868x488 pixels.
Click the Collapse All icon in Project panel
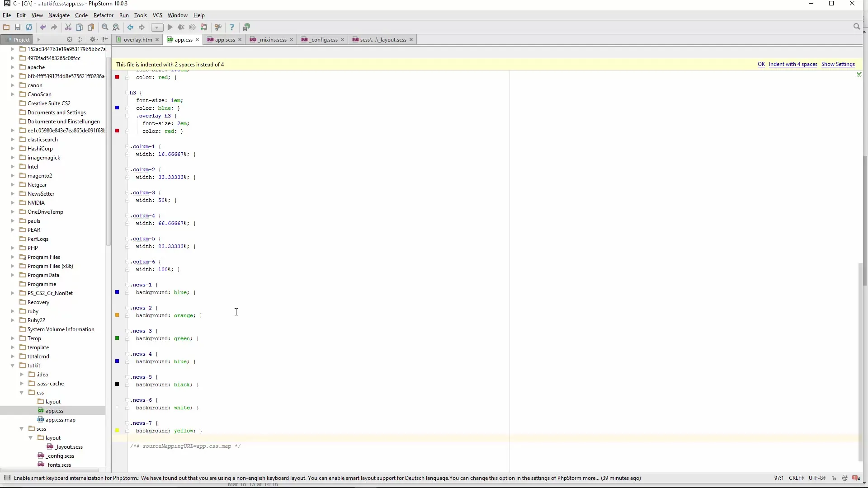click(x=80, y=40)
